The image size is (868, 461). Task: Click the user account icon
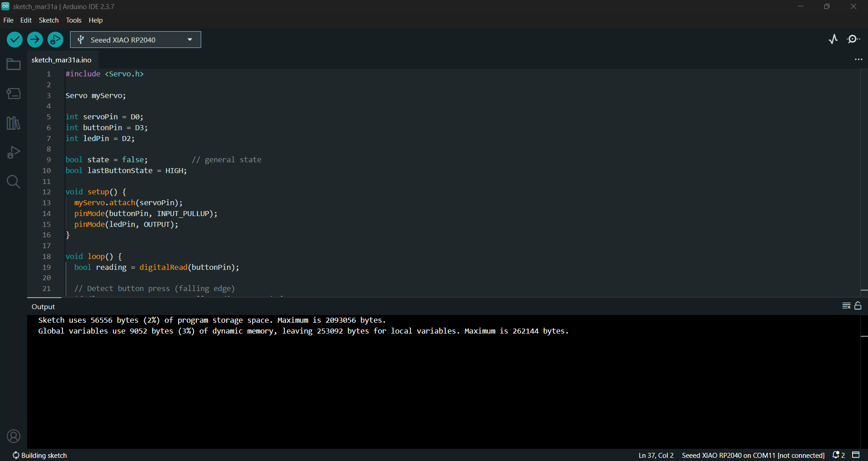pos(14,436)
